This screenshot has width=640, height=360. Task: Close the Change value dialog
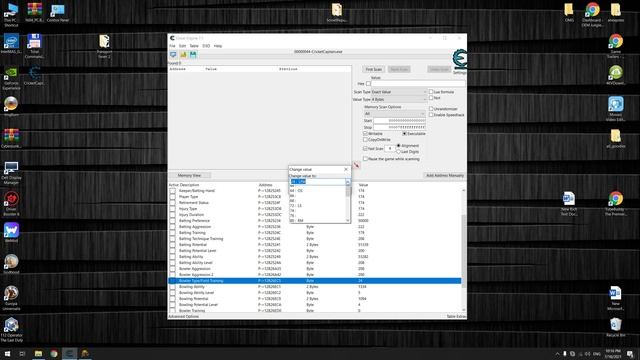(346, 169)
